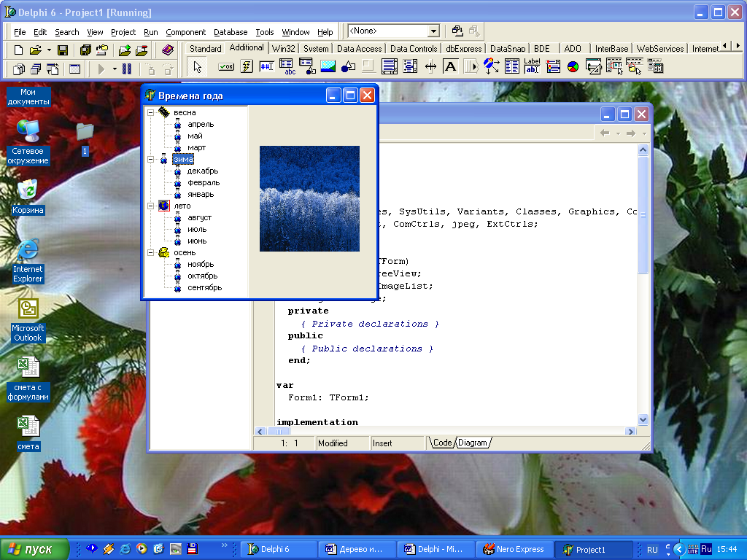Collapse the лето tree node
Viewport: 747px width, 560px height.
pos(150,206)
